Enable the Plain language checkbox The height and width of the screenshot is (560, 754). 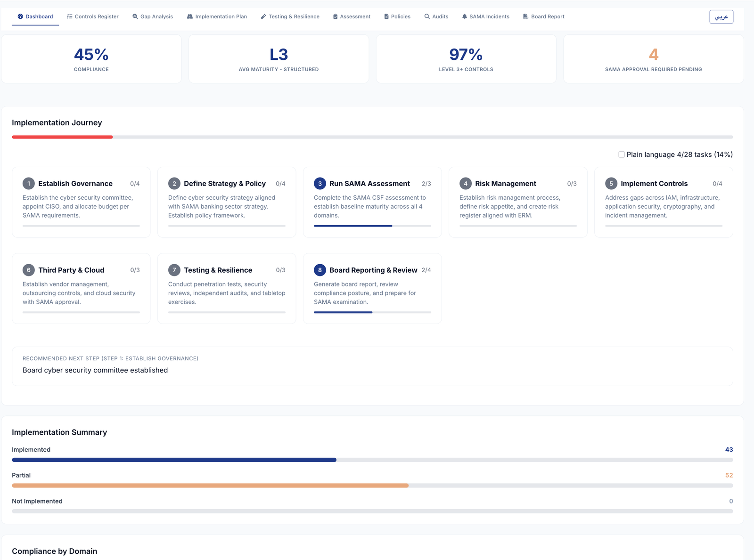click(621, 154)
